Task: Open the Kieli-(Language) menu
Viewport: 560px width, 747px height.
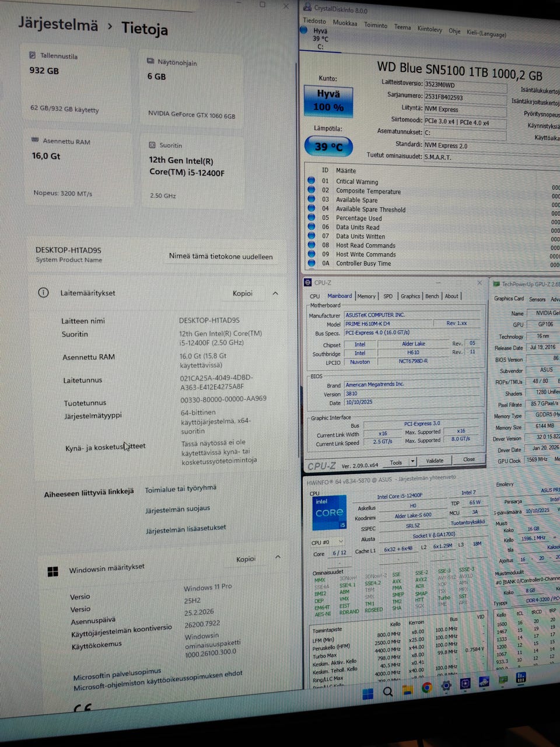Action: (487, 33)
